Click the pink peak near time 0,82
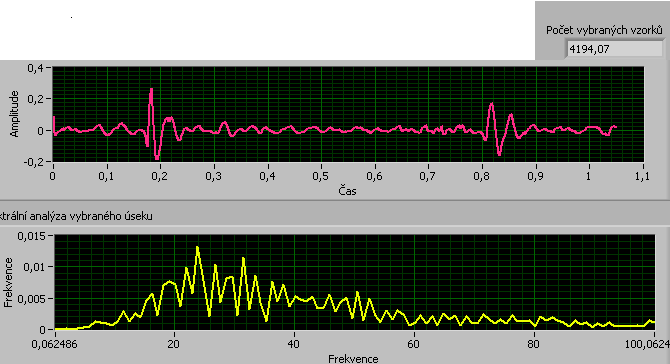The height and width of the screenshot is (364, 670). pyautogui.click(x=491, y=104)
